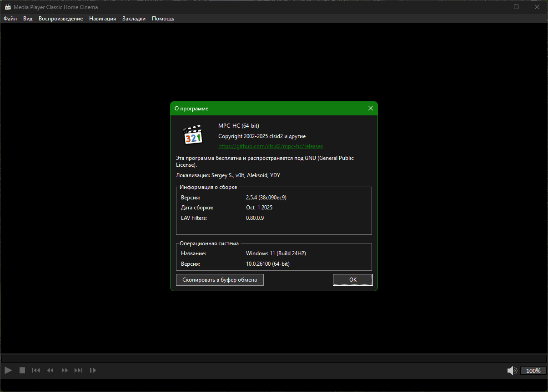Screen dimensions: 548x392
Task: Mute audio via speaker icon
Action: tap(512, 371)
